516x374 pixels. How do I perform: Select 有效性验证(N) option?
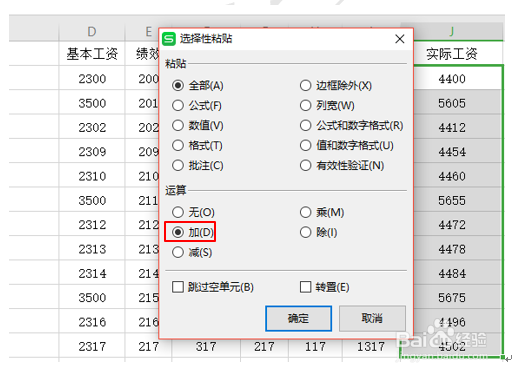pos(342,165)
